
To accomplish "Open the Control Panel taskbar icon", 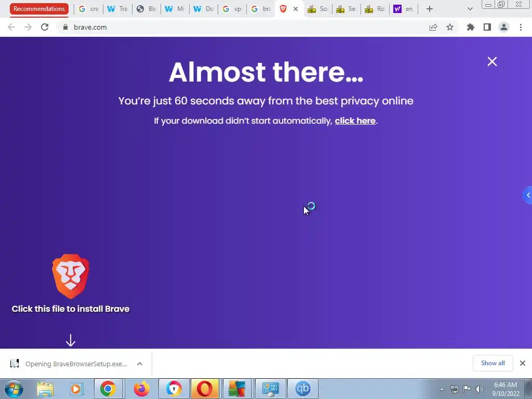I will point(270,389).
